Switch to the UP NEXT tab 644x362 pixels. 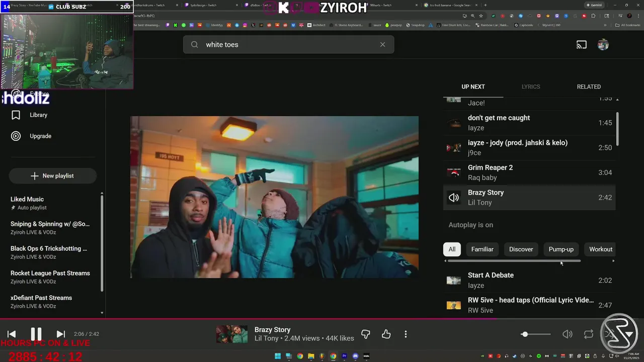pos(473,86)
